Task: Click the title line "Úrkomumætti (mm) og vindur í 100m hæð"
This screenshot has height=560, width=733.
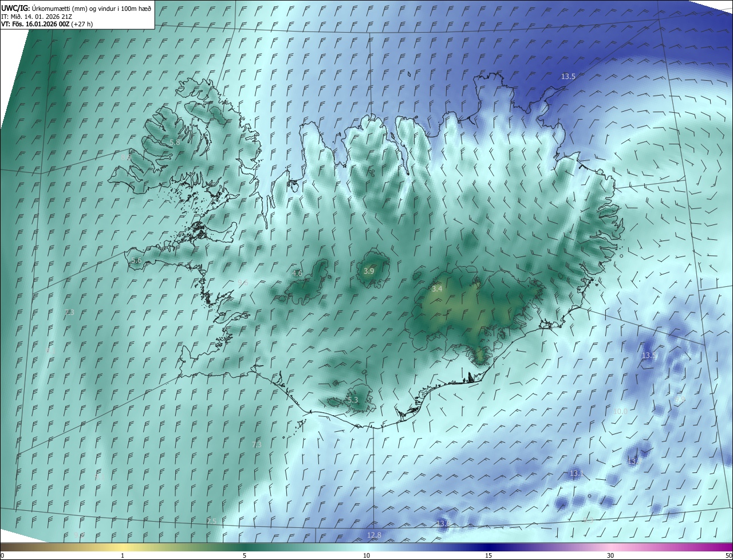Action: pyautogui.click(x=92, y=8)
